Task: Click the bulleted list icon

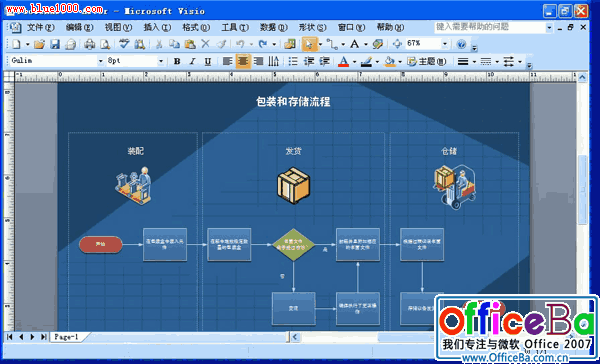Action: tap(293, 61)
